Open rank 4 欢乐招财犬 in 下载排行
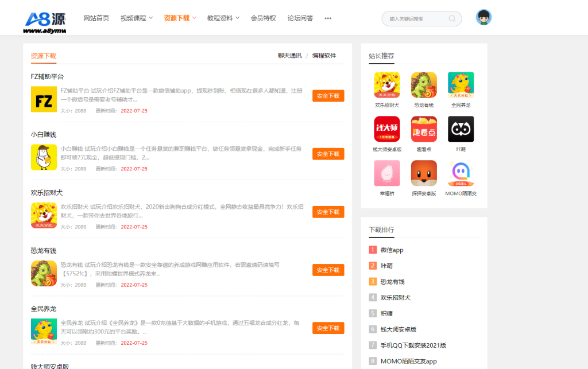The width and height of the screenshot is (588, 369). click(x=395, y=297)
